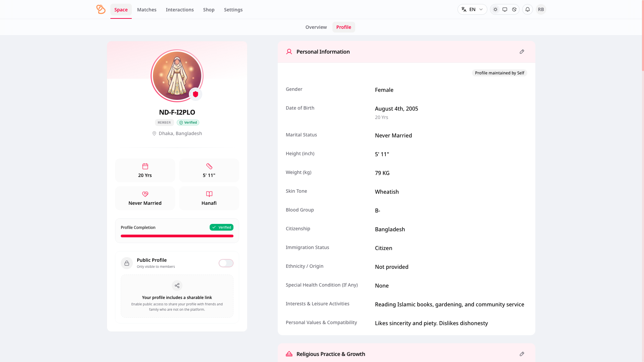
Task: Click the Verified badge under the profile name
Action: click(188, 122)
